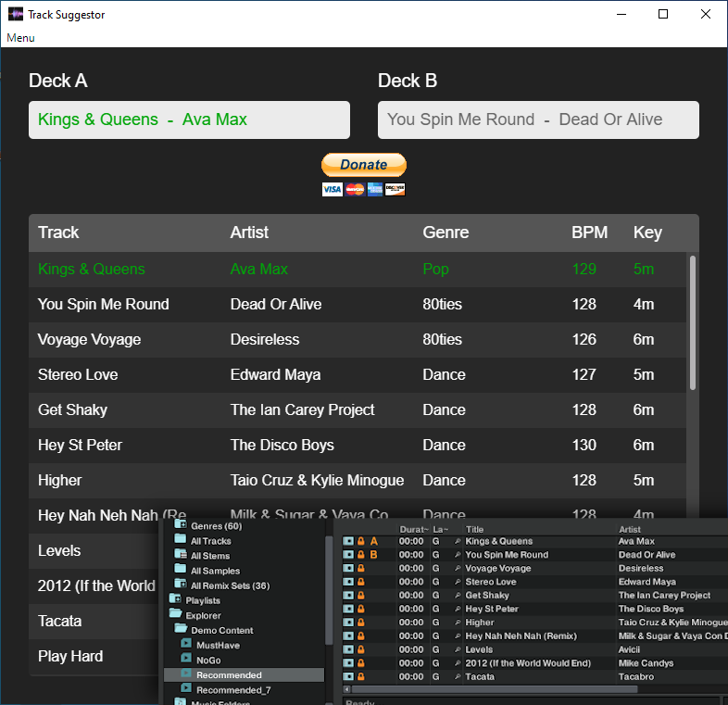The width and height of the screenshot is (728, 705).
Task: Select the Kings & Queens suggestion row
Action: pyautogui.click(x=358, y=270)
